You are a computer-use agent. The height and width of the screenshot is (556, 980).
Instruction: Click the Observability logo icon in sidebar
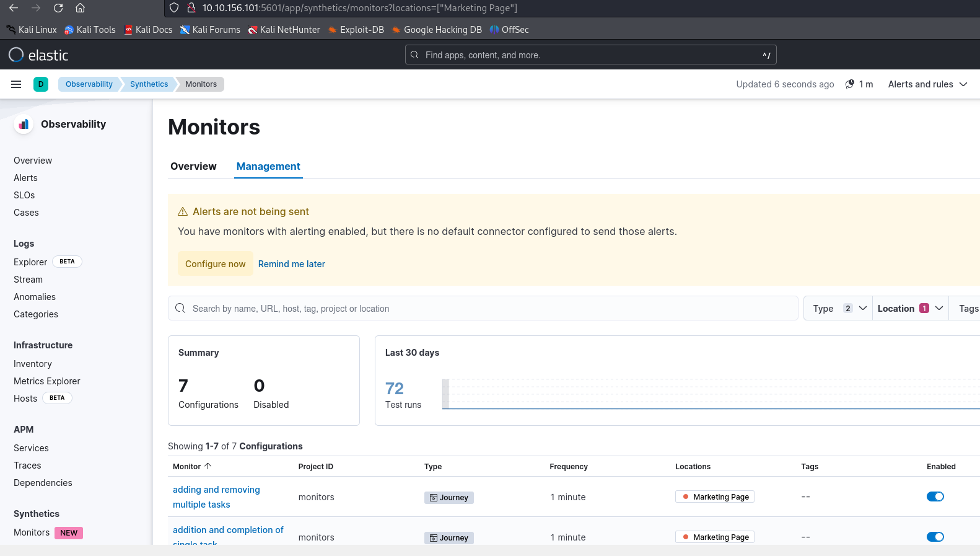24,125
